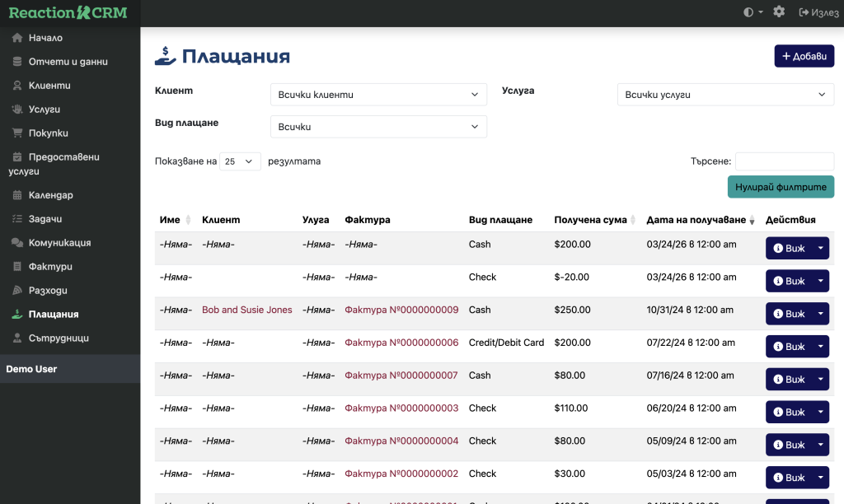Go to Фактури in the sidebar

pyautogui.click(x=50, y=267)
